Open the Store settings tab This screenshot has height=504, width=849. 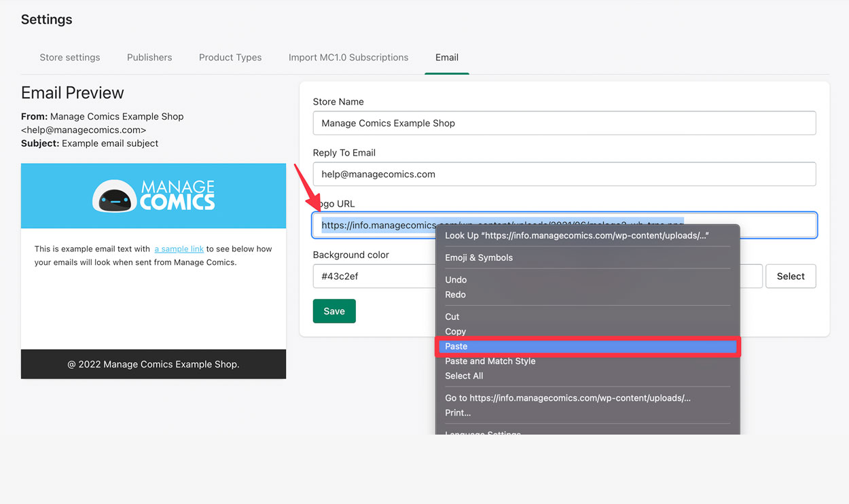coord(70,58)
